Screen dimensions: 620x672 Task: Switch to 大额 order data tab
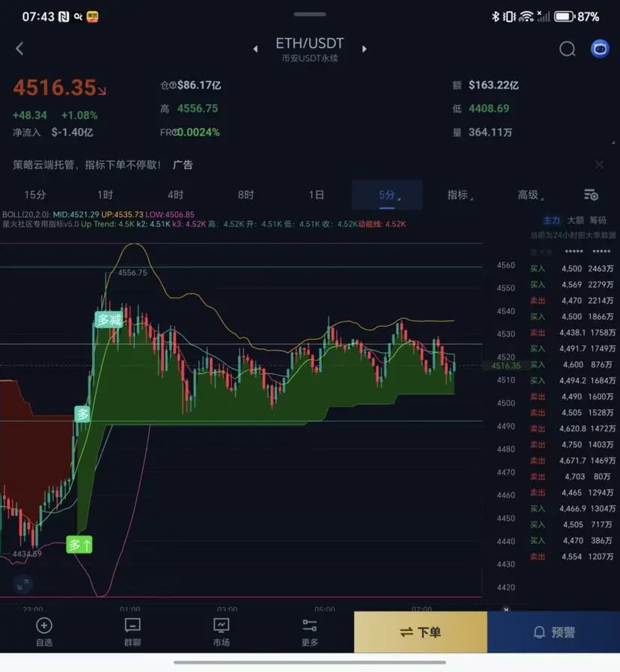click(575, 220)
